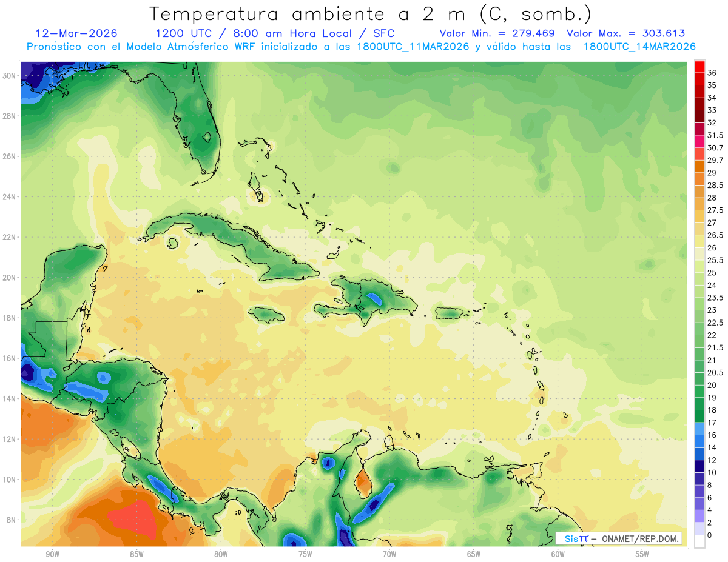Click the legend value '25.5'

click(715, 260)
